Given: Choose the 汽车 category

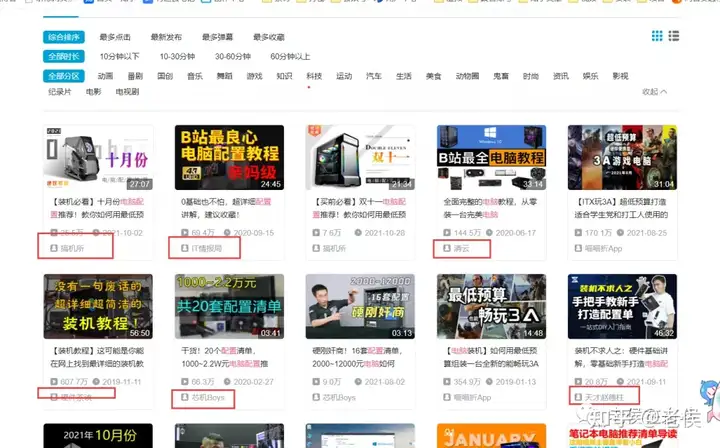Looking at the screenshot, I should pos(374,76).
